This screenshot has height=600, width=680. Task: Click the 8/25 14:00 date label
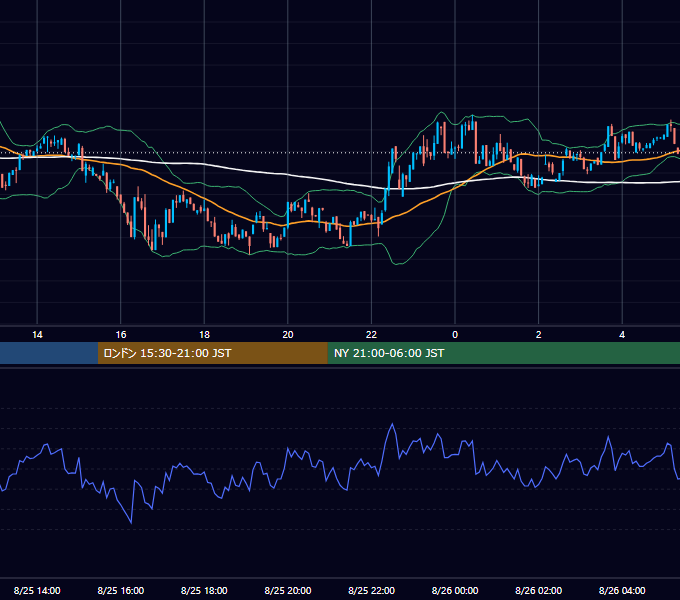(37, 590)
